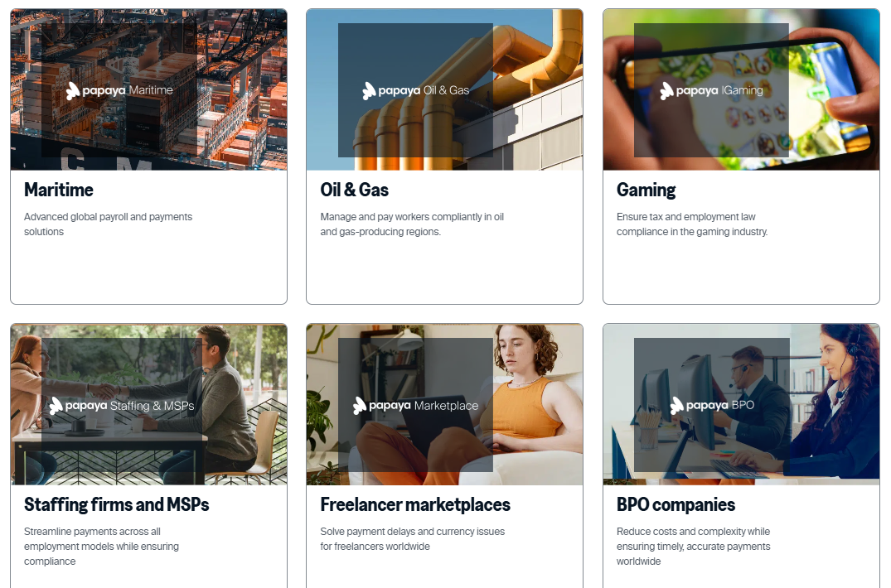Screen dimensions: 891x588
Task: Open the BPO call center image
Action: tap(741, 405)
